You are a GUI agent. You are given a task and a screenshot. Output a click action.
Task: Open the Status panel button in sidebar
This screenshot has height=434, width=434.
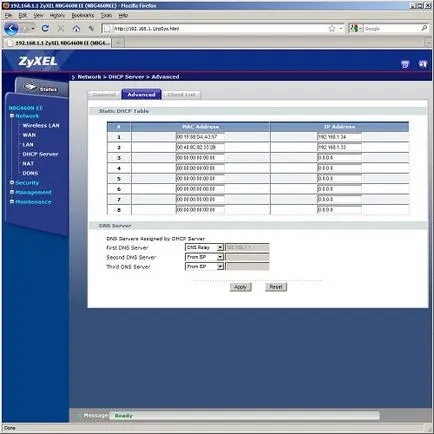pos(41,88)
